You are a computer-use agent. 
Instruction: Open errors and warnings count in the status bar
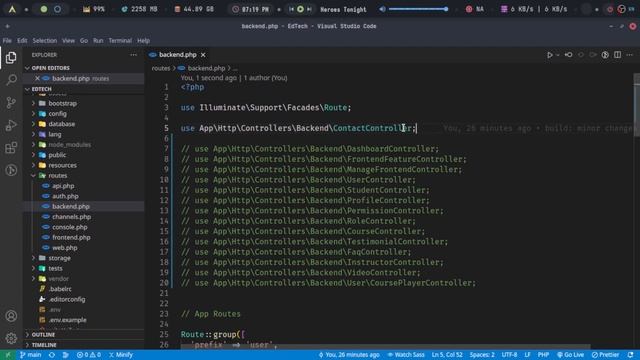coord(89,355)
